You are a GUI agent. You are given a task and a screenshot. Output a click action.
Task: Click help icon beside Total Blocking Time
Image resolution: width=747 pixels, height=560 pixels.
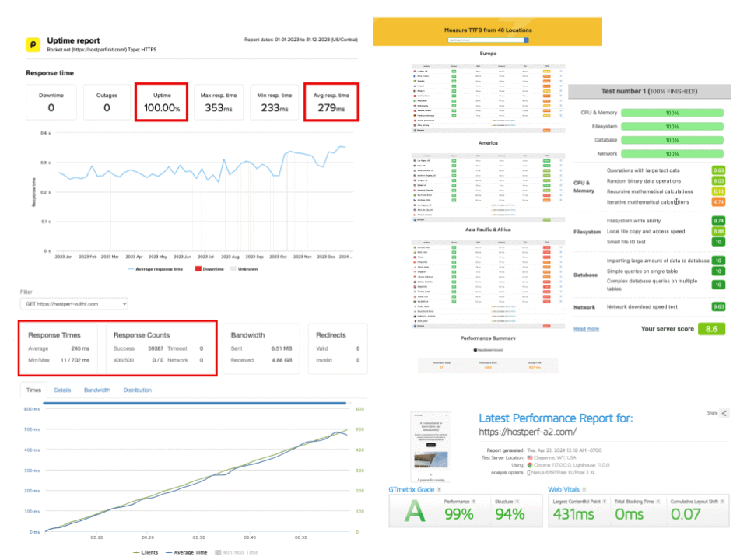(658, 502)
